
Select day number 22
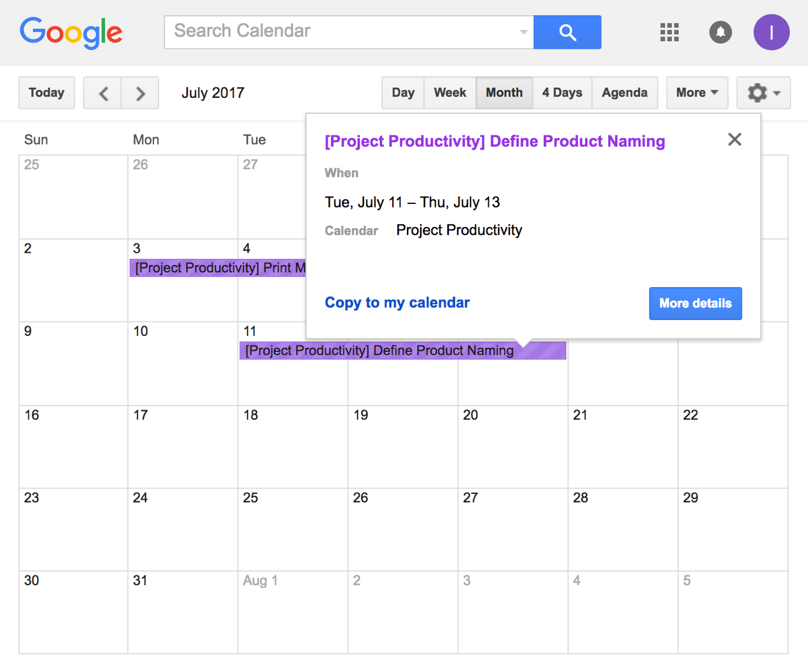coord(691,415)
